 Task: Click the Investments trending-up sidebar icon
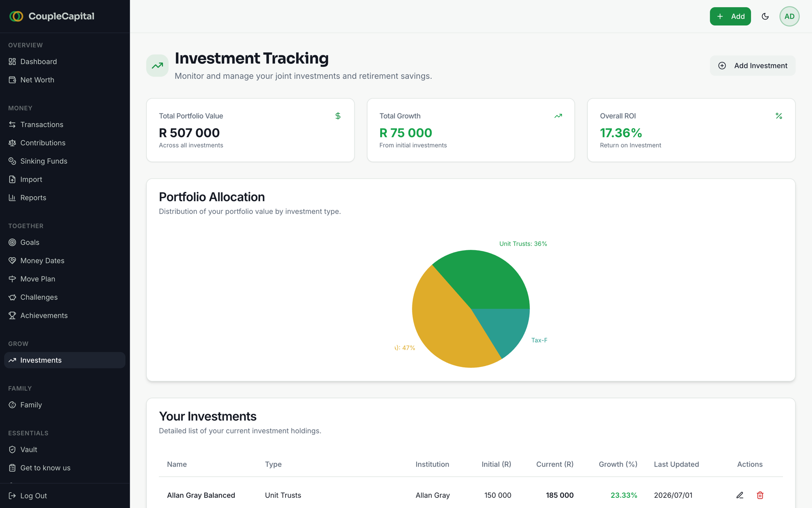(x=12, y=360)
